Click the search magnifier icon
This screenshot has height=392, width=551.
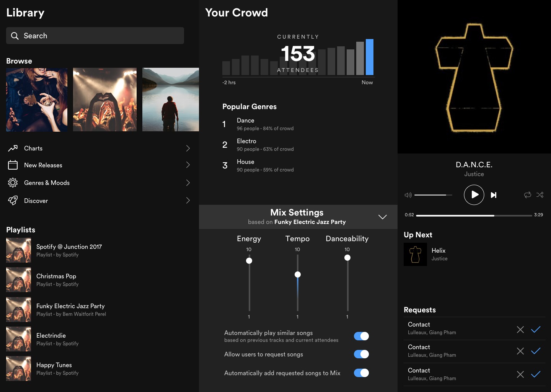point(15,36)
